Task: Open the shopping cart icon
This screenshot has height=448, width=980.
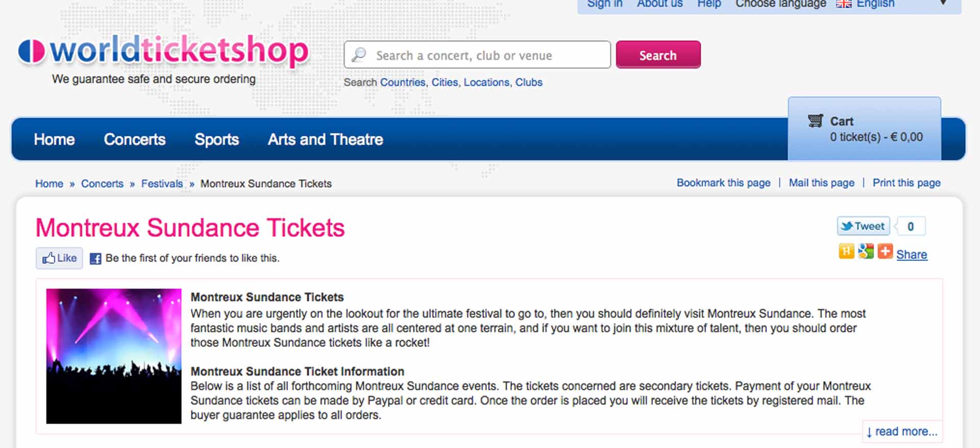Action: 815,121
